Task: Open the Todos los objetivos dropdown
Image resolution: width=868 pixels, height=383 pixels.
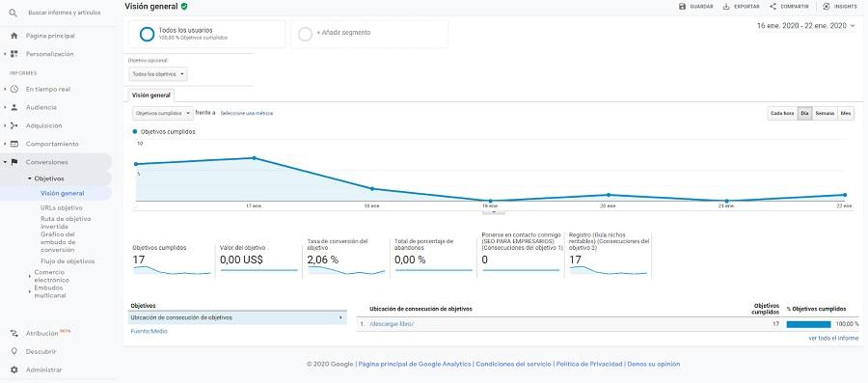Action: [x=158, y=74]
